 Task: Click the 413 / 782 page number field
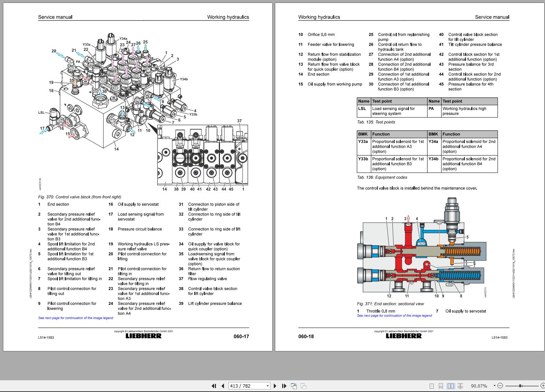click(x=246, y=386)
